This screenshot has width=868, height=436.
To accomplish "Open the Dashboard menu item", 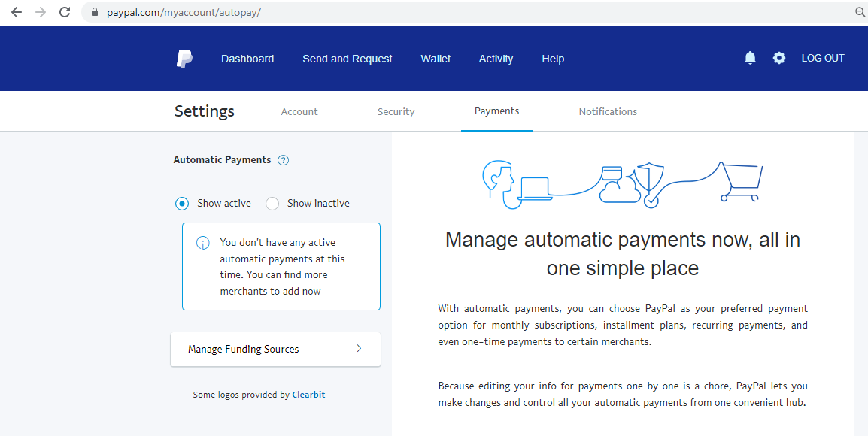I will pyautogui.click(x=247, y=59).
